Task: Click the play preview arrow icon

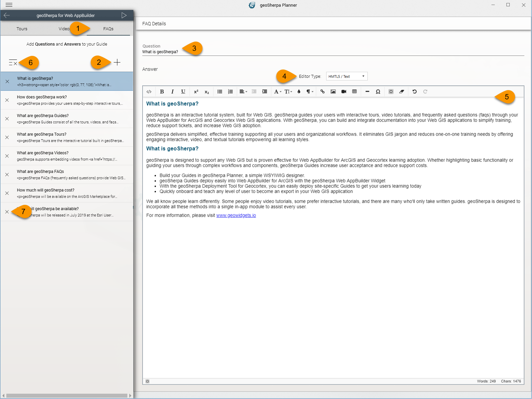Action: pos(124,15)
